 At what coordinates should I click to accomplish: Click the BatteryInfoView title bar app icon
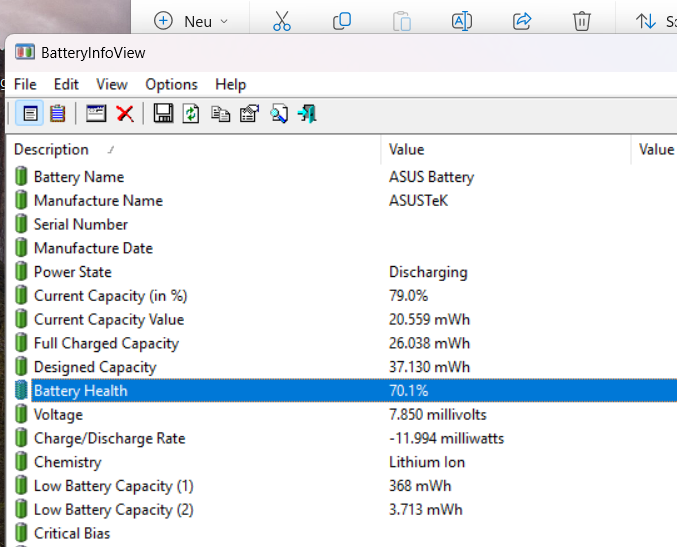coord(25,52)
